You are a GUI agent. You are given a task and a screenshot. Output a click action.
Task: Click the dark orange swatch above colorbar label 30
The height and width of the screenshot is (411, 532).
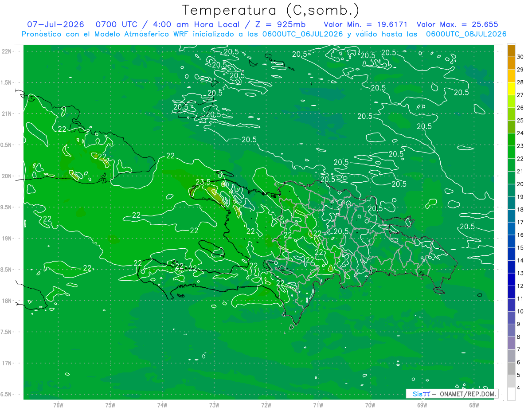(x=511, y=51)
